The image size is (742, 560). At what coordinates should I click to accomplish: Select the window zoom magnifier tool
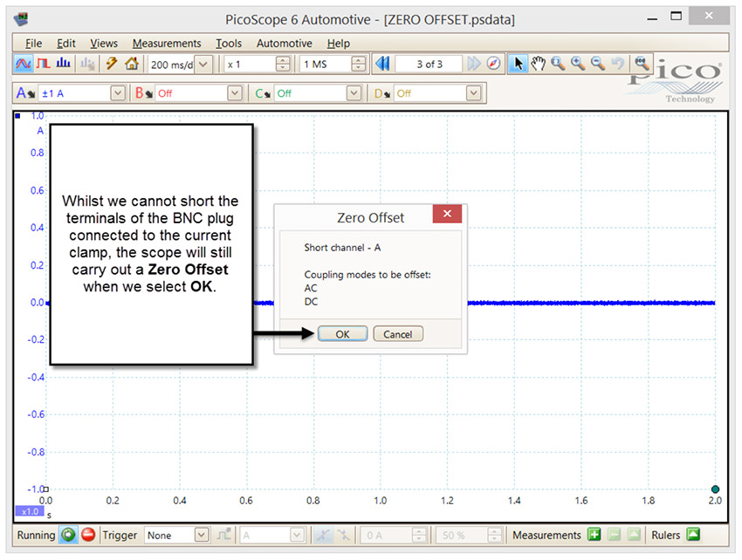point(558,64)
